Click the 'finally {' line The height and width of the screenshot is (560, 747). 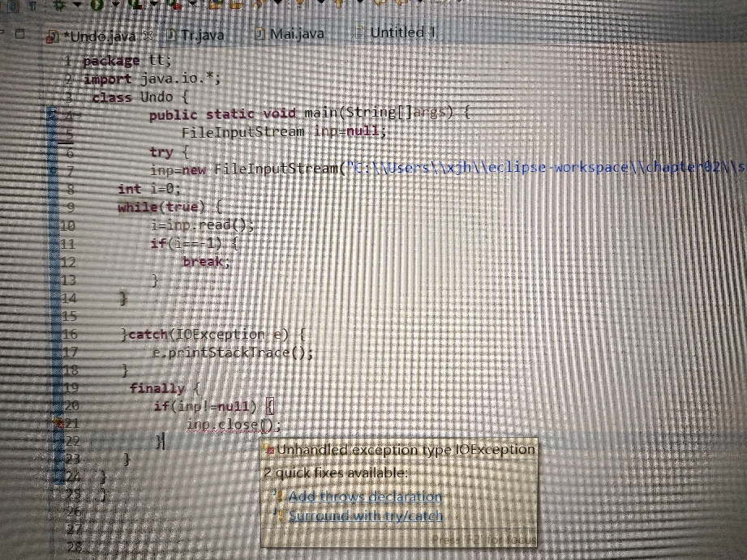[165, 388]
